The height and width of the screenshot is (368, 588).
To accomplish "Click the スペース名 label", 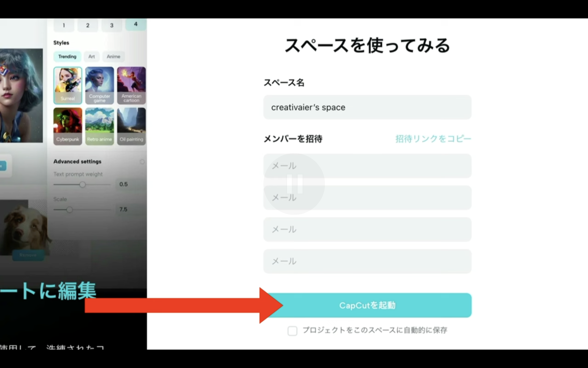I will [284, 83].
